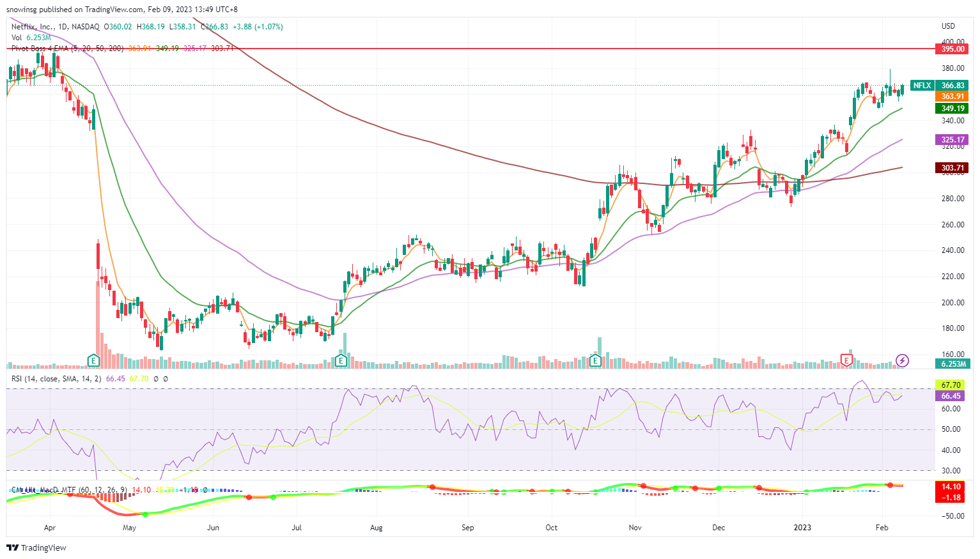Click the close price C366.83
The image size is (980, 559).
[x=215, y=27]
